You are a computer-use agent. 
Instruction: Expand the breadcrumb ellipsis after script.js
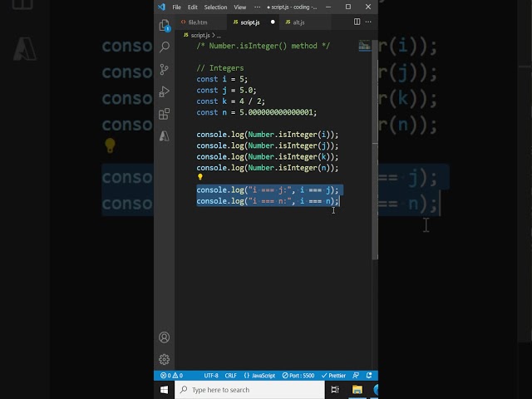coord(219,36)
